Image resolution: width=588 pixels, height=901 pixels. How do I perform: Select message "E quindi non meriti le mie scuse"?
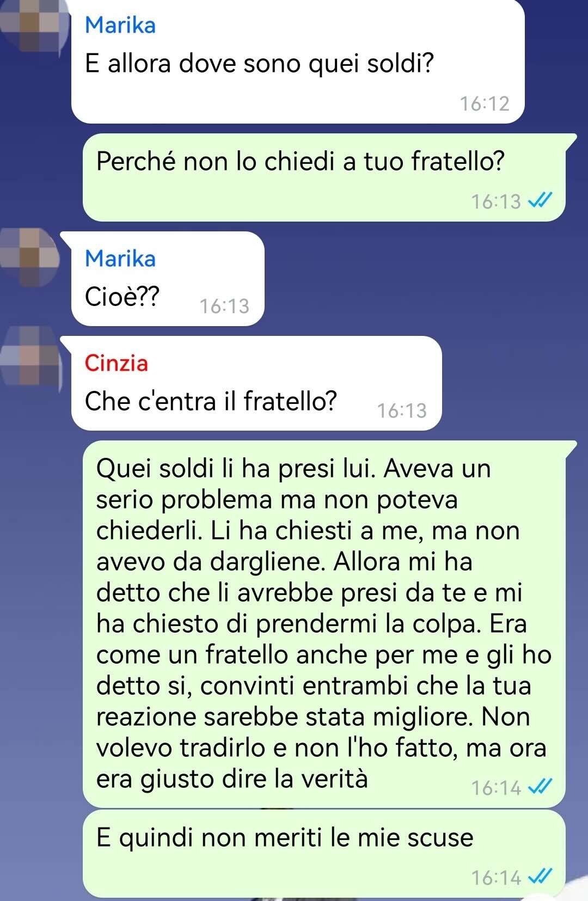click(325, 854)
